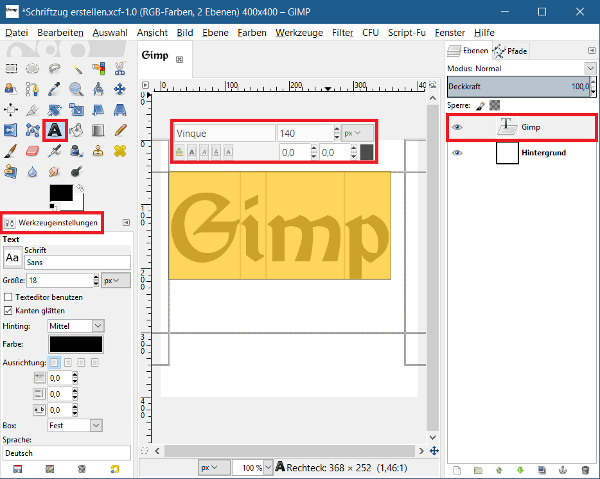Viewport: 600px width, 479px height.
Task: Open the on-canvas px unit dropdown
Action: click(x=357, y=133)
